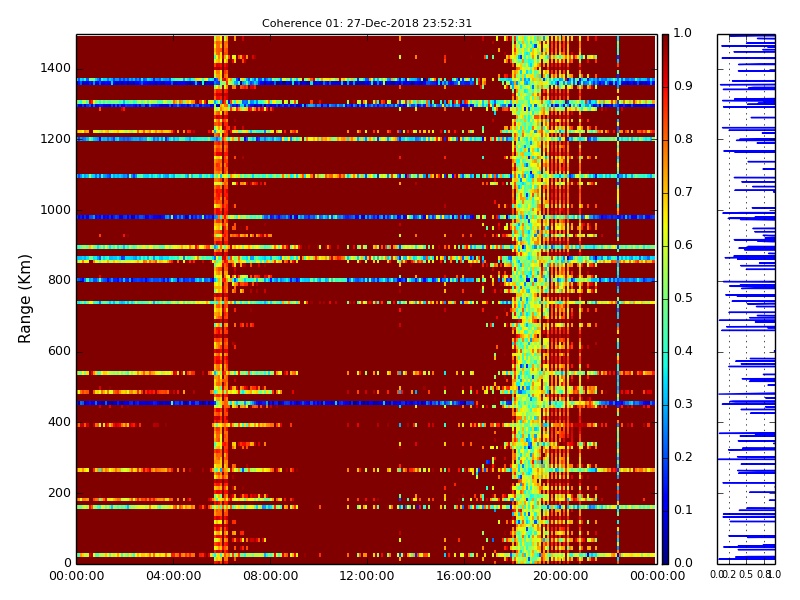Click the 1400 range axis tick label

(55, 68)
